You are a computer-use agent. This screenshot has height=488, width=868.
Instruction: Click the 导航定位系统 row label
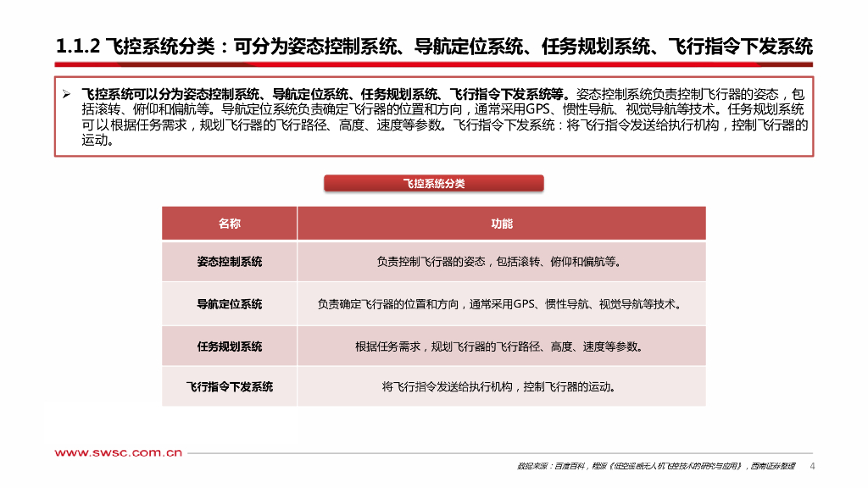click(x=229, y=304)
